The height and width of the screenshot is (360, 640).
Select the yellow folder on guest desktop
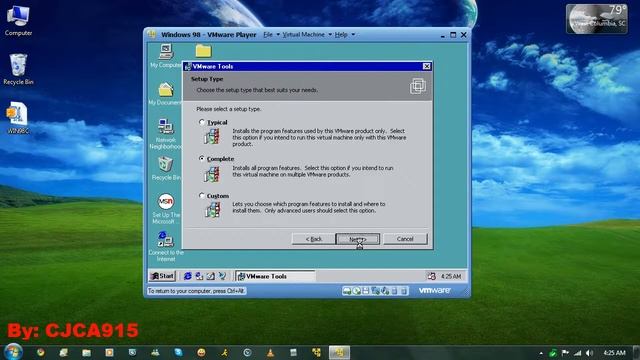[x=203, y=51]
